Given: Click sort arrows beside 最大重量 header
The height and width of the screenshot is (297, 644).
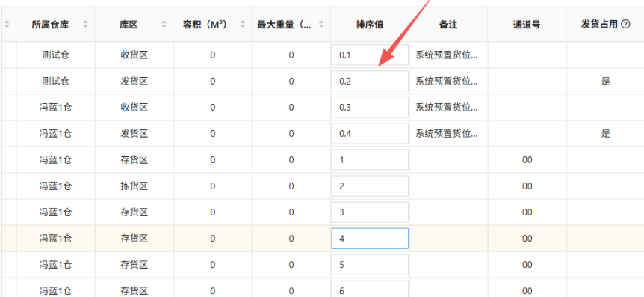Looking at the screenshot, I should click(321, 24).
